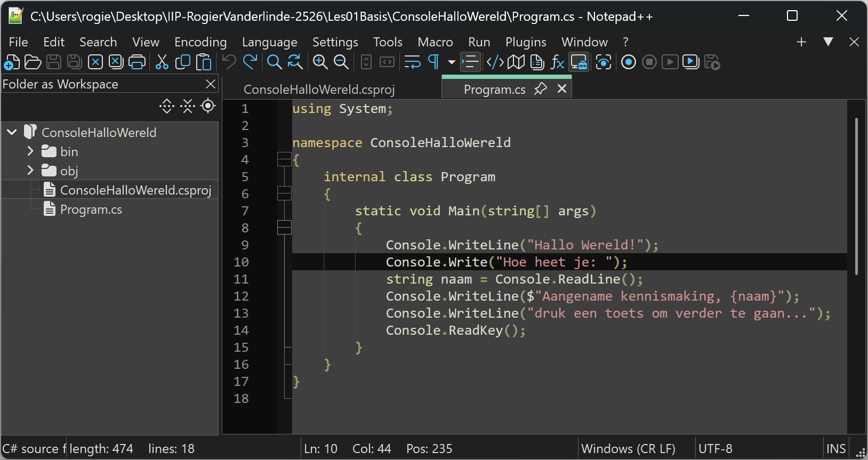Toggle word wrap in the toolbar
The image size is (868, 460).
point(412,62)
